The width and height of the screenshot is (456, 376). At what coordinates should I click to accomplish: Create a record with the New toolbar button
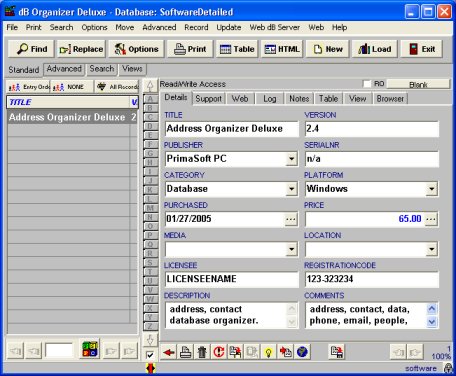[x=328, y=49]
